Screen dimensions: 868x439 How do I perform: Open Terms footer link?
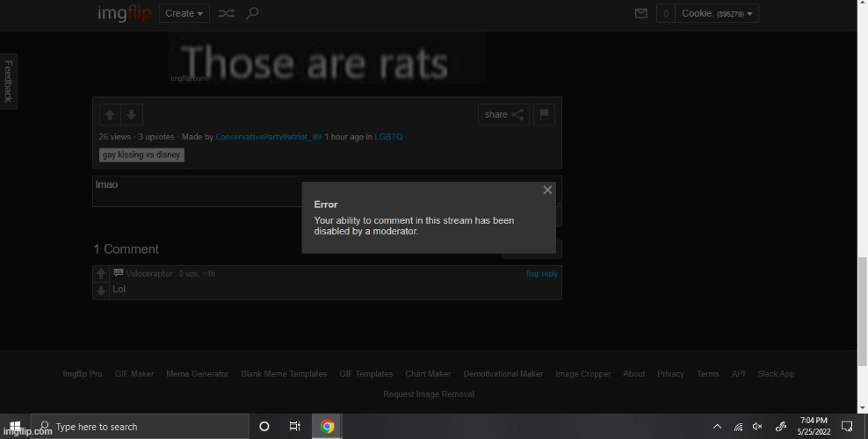click(x=707, y=374)
